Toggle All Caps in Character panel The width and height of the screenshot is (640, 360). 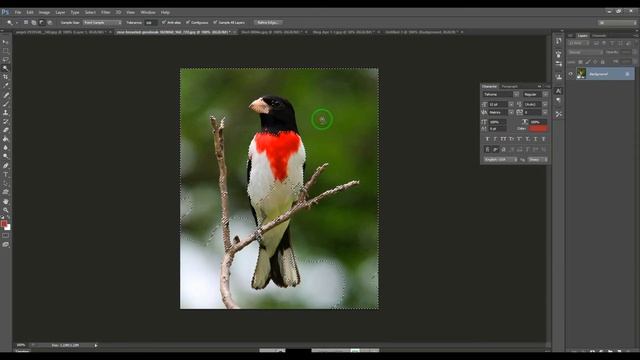(x=503, y=139)
